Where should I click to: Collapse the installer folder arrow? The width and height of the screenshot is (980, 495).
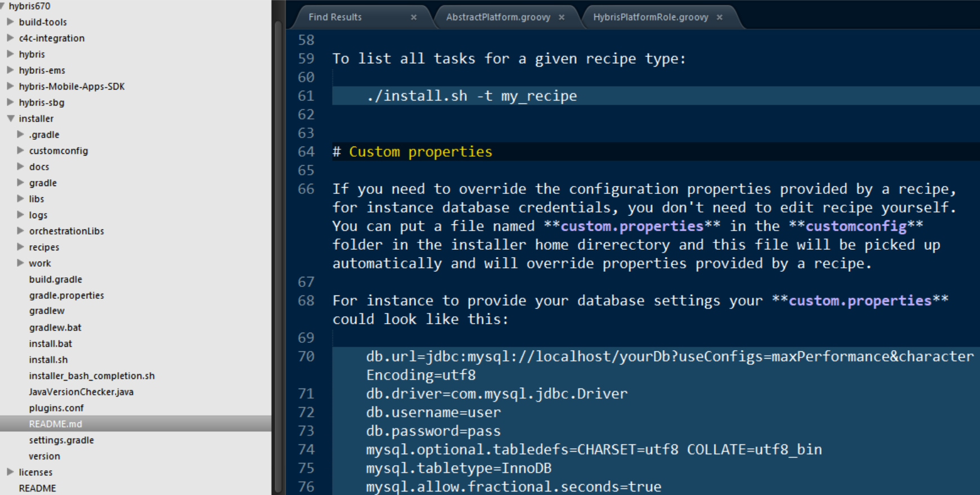coord(10,118)
